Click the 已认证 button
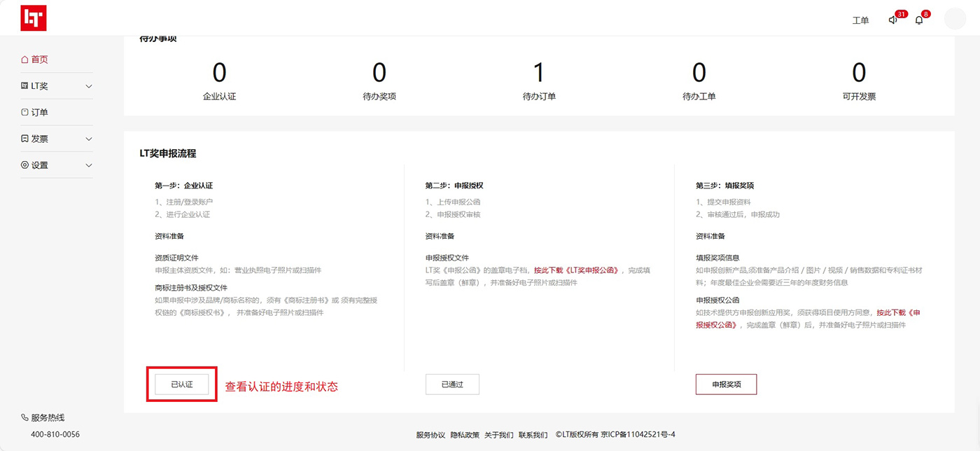Image resolution: width=980 pixels, height=451 pixels. 181,384
